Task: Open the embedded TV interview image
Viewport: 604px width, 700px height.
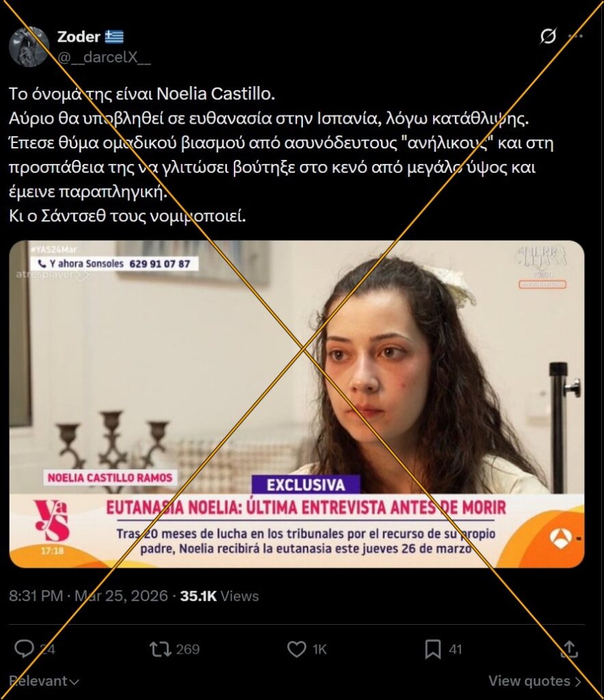Action: pyautogui.click(x=297, y=404)
